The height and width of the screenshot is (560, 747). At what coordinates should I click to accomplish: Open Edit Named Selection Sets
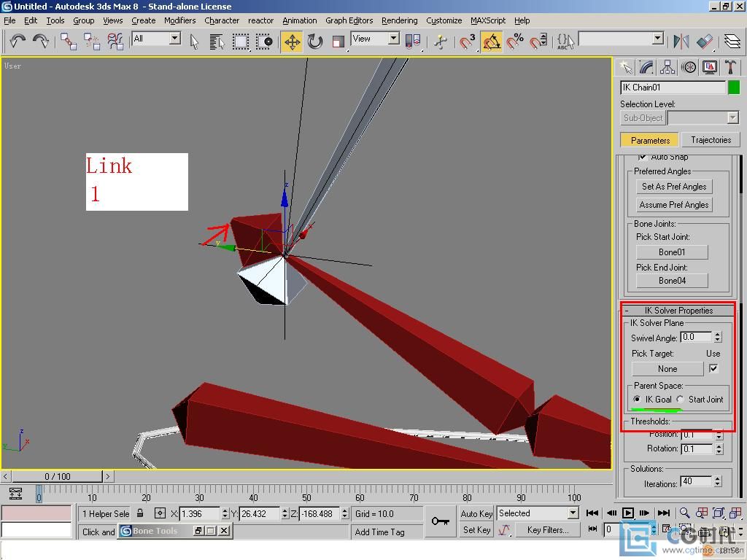click(565, 42)
